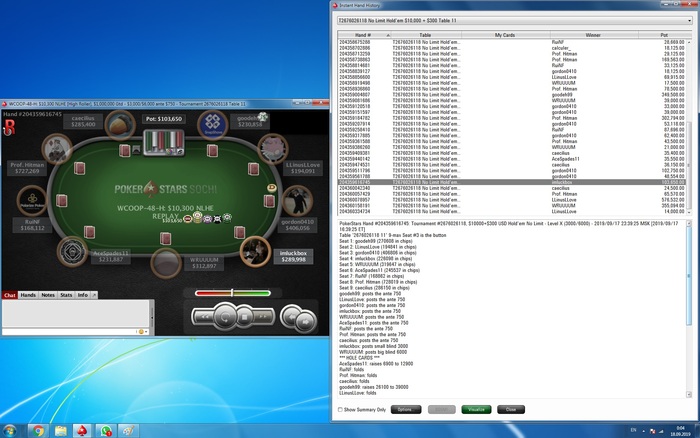Restart replay with circular arrow button
This screenshot has width=700, height=438.
(225, 317)
